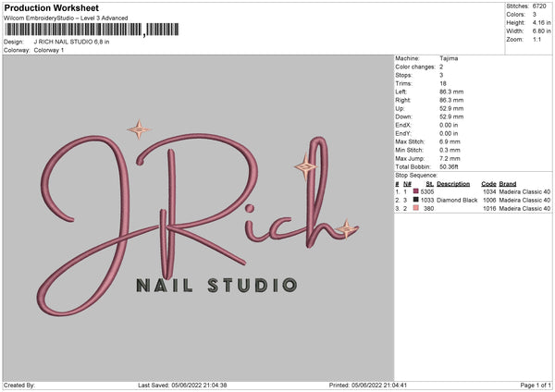Click the Total Bobbin value 50.36ft
Screen dimensions: 555x392
coord(450,166)
